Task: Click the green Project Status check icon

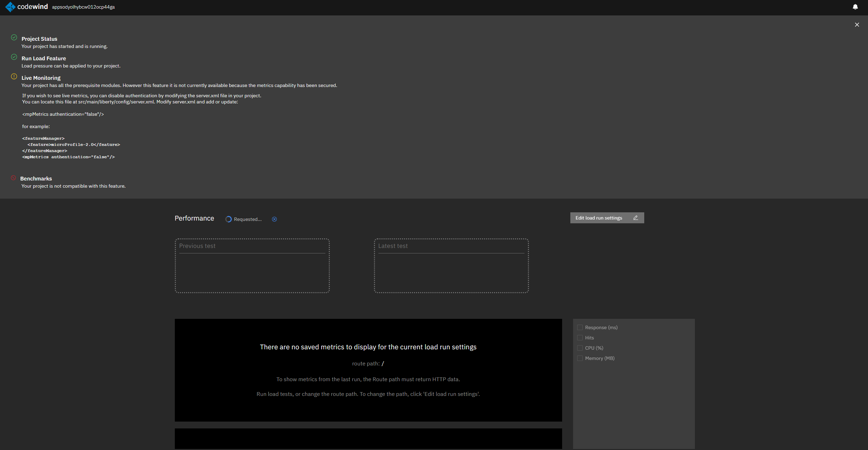Action: [14, 37]
